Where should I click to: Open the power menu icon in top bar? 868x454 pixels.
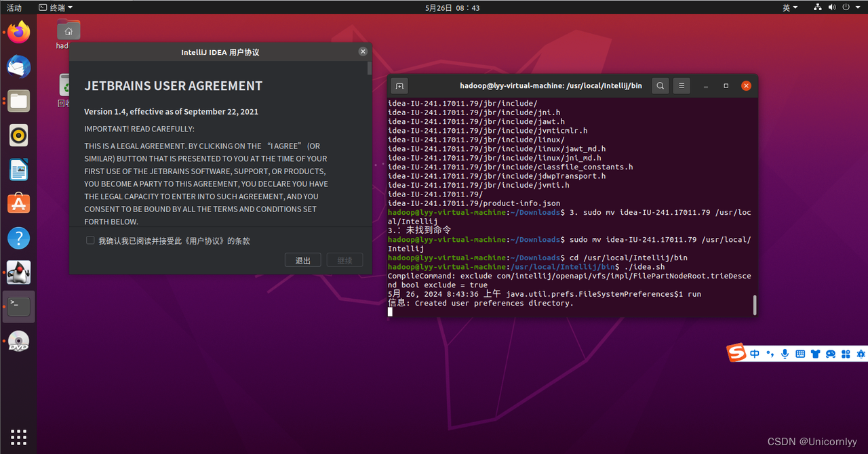pyautogui.click(x=846, y=7)
